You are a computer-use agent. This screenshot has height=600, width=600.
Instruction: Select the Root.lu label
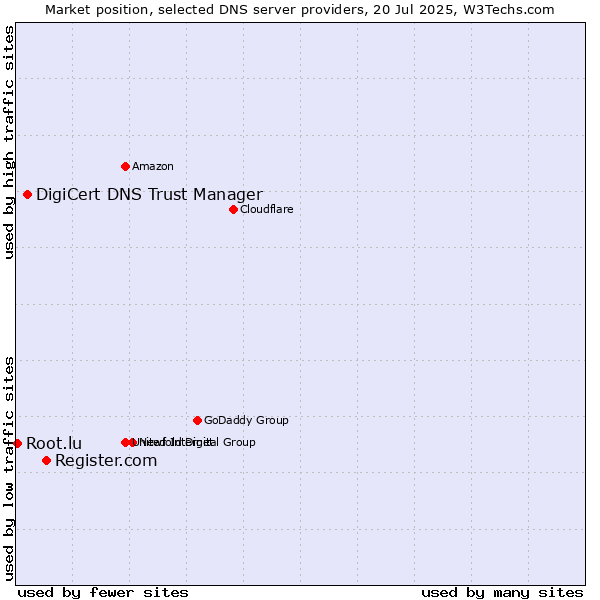click(54, 443)
